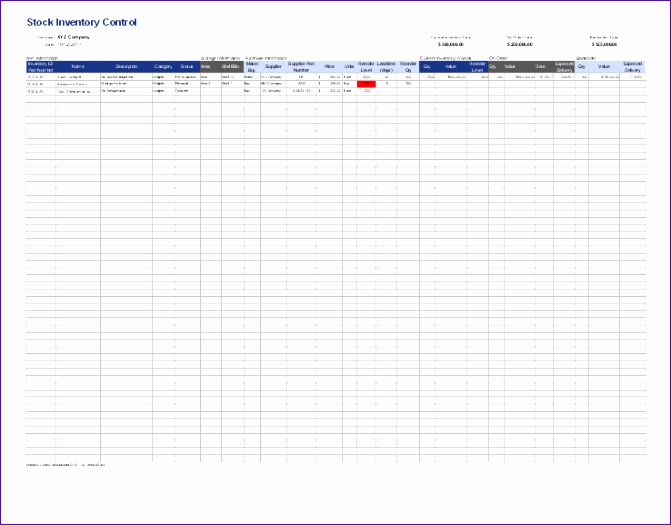Select the gray Area column header
Screen dimensions: 671x525
211,66
